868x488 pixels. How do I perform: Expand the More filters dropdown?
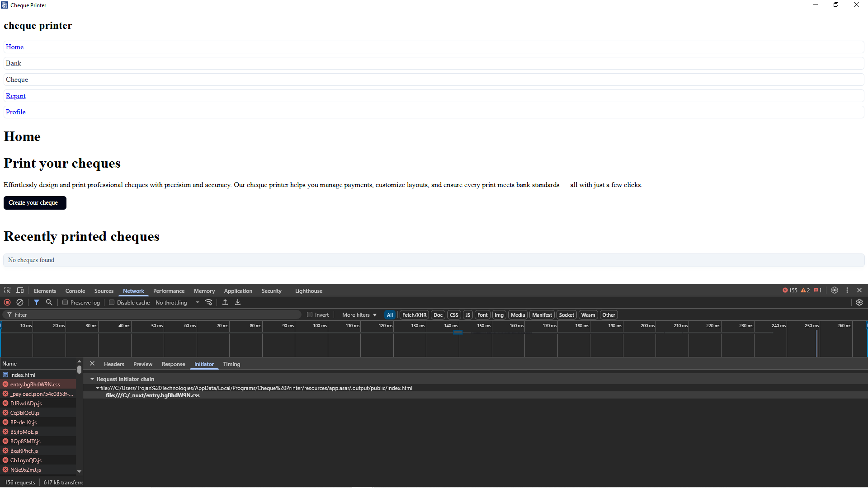point(359,315)
